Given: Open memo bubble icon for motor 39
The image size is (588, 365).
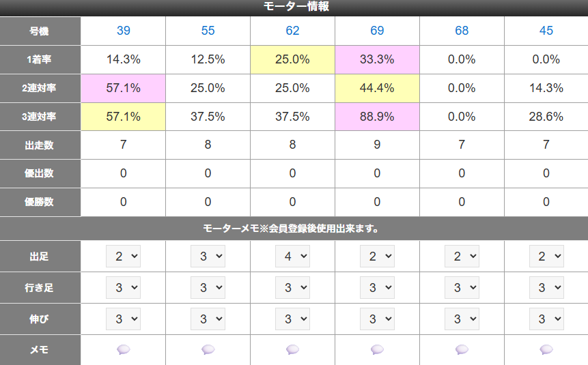Looking at the screenshot, I should tap(124, 349).
